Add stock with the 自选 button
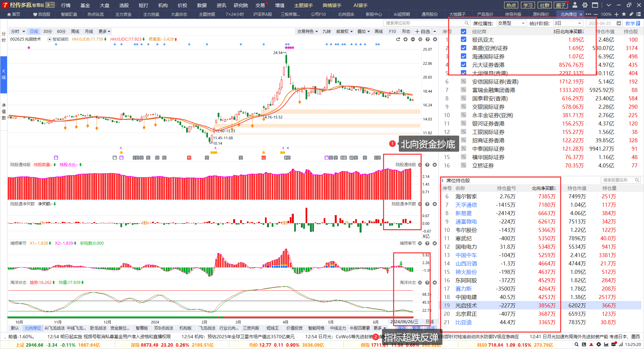644x349 pixels. tap(422, 32)
